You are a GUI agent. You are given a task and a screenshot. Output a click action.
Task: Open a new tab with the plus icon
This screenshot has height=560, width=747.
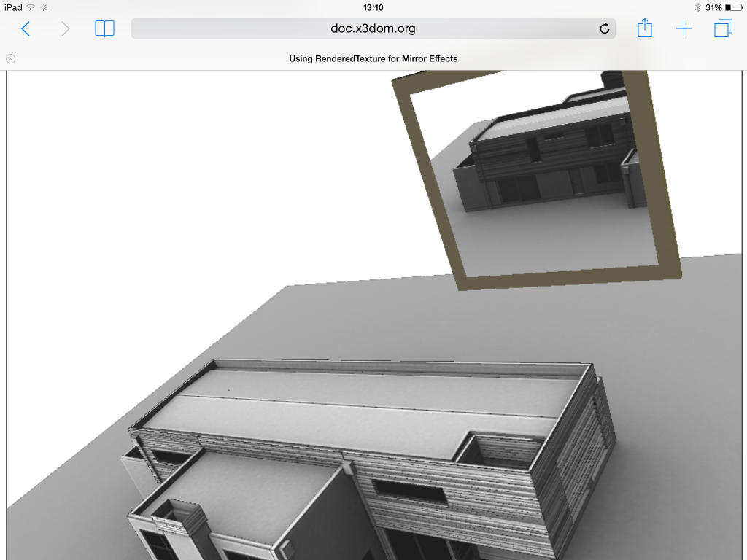coord(684,28)
